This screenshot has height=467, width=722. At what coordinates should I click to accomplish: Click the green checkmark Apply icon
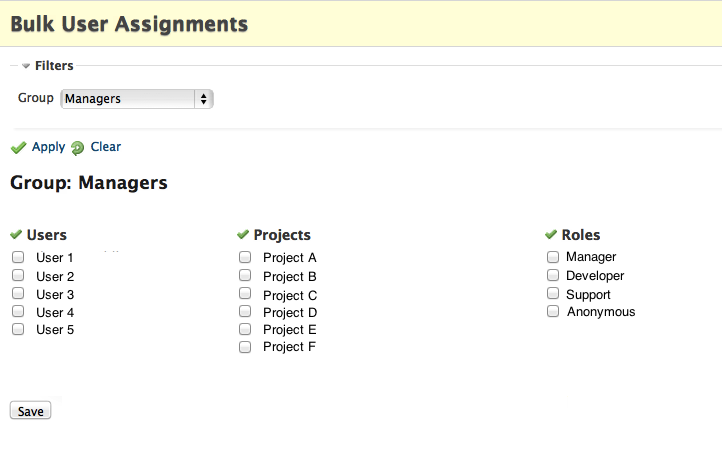click(18, 148)
